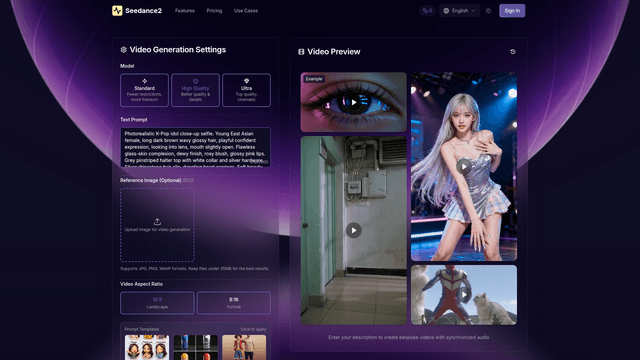The width and height of the screenshot is (640, 360).
Task: Open the Features menu item
Action: coord(185,11)
